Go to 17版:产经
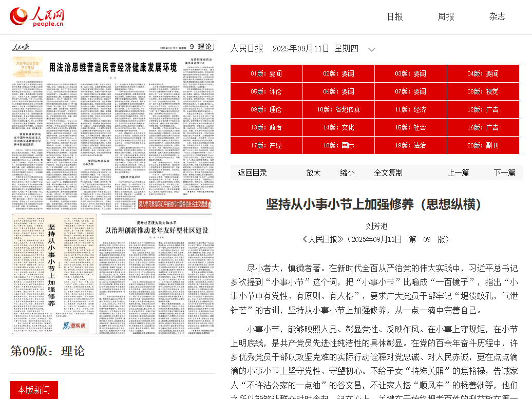 click(267, 145)
